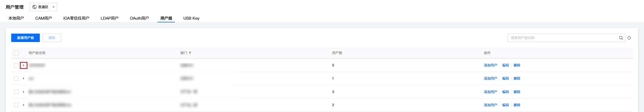Check the row with 3 users
The width and height of the screenshot is (644, 112).
point(16,92)
